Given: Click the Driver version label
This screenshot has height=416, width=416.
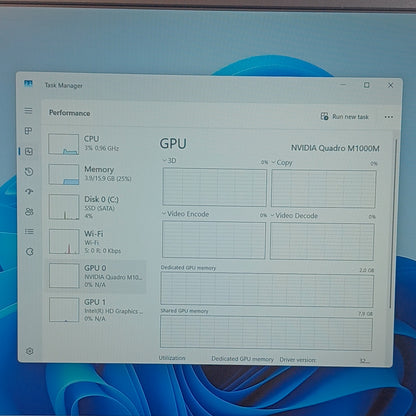Looking at the screenshot, I should 298,360.
